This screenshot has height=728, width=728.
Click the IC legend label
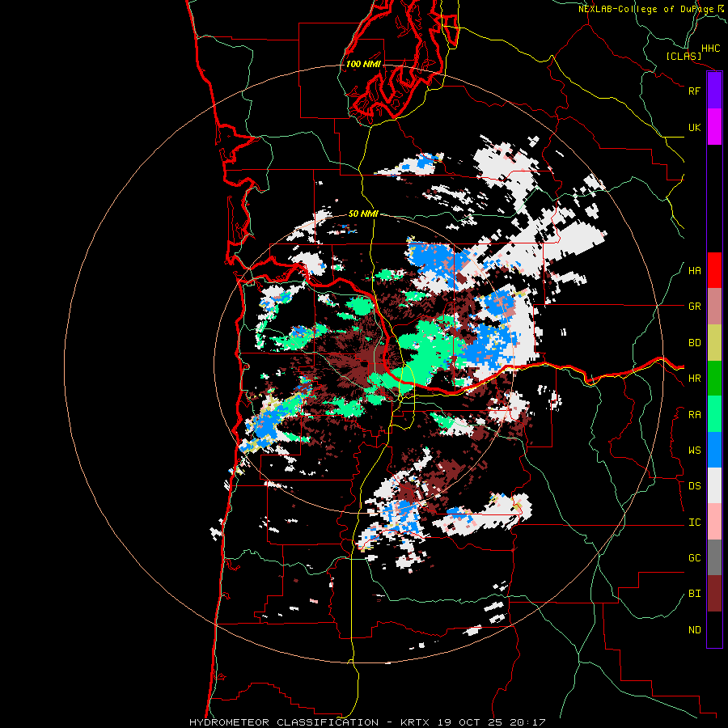[694, 523]
